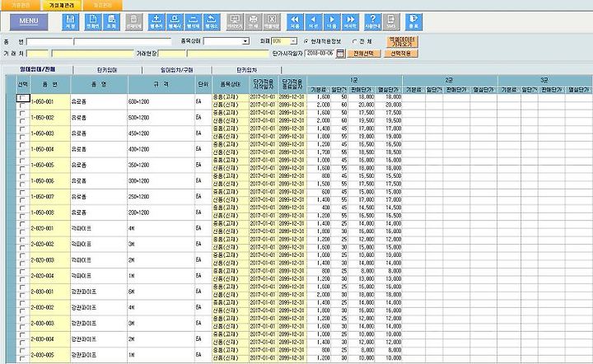593x364 pixels.
Task: Click the 미리보기 preview monitor icon
Action: (235, 22)
